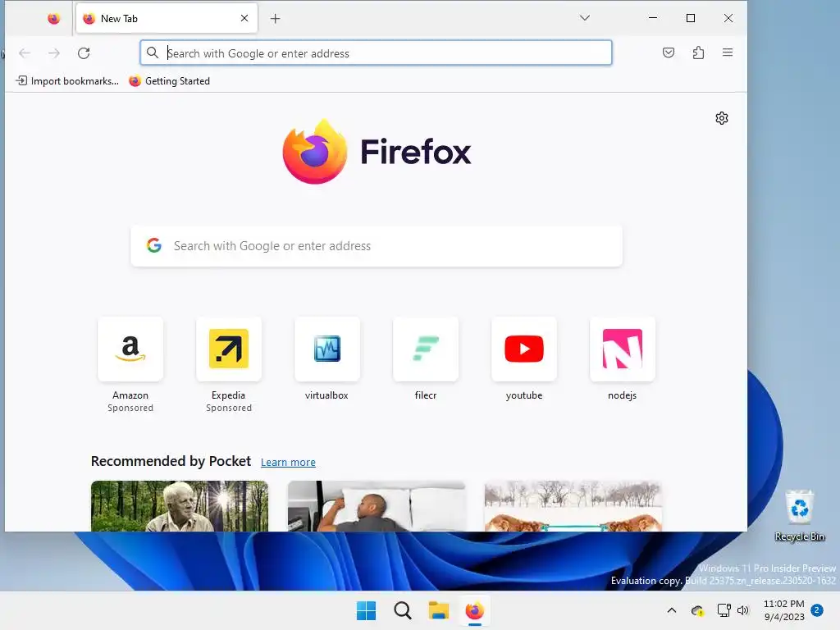
Task: Open the Amazon sponsored shortcut
Action: 130,349
